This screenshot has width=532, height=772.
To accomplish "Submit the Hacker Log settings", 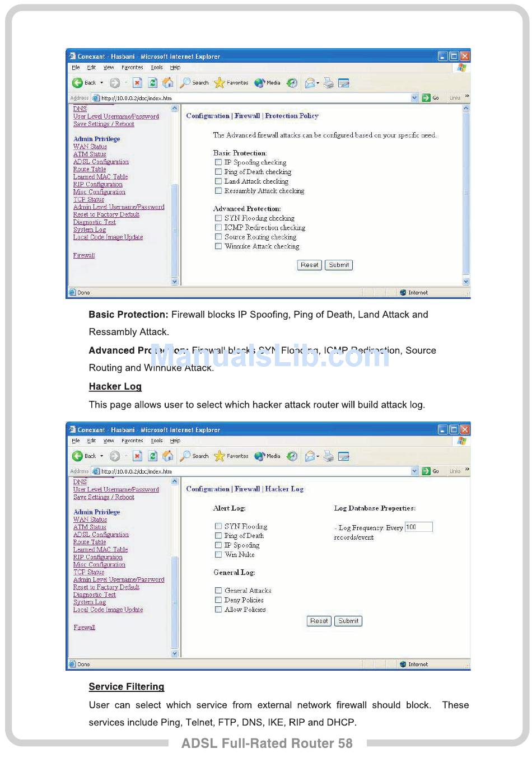I will tap(348, 621).
